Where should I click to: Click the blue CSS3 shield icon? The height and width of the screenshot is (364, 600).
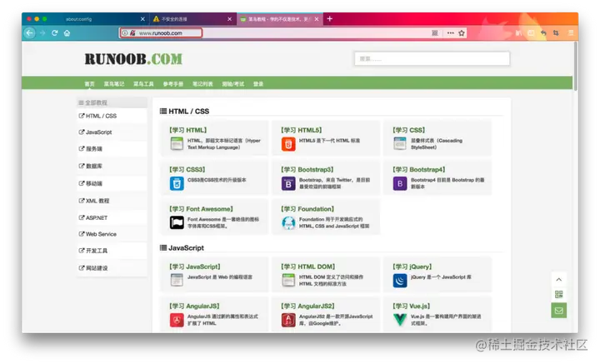tap(177, 183)
